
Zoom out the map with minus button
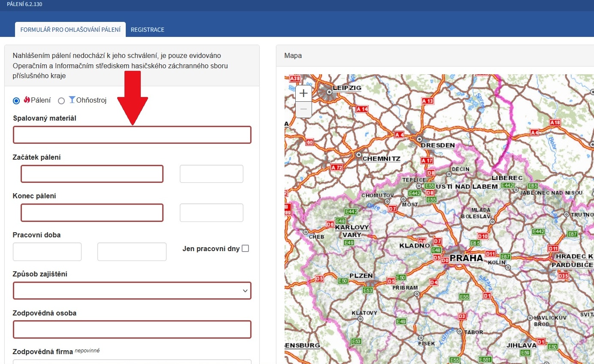click(x=303, y=109)
